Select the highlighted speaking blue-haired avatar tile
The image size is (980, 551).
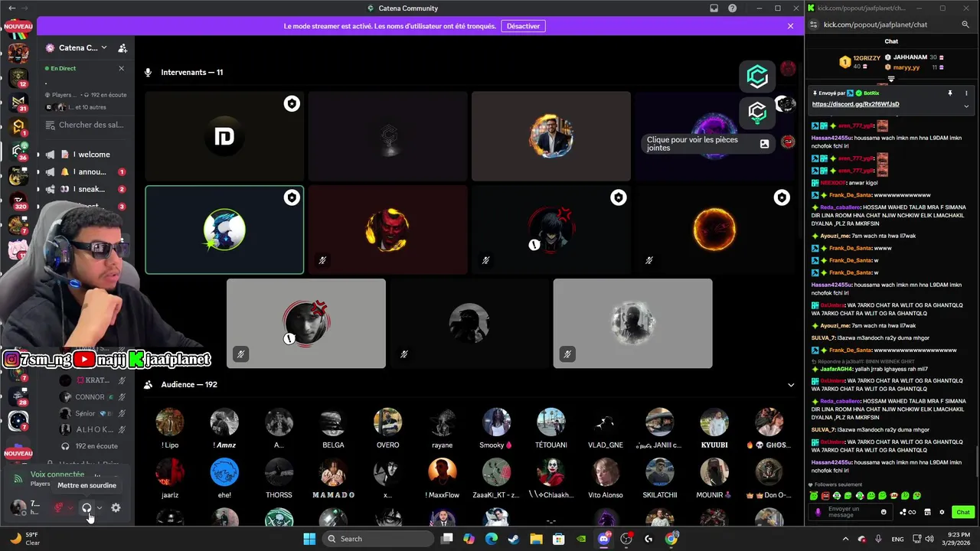(224, 230)
